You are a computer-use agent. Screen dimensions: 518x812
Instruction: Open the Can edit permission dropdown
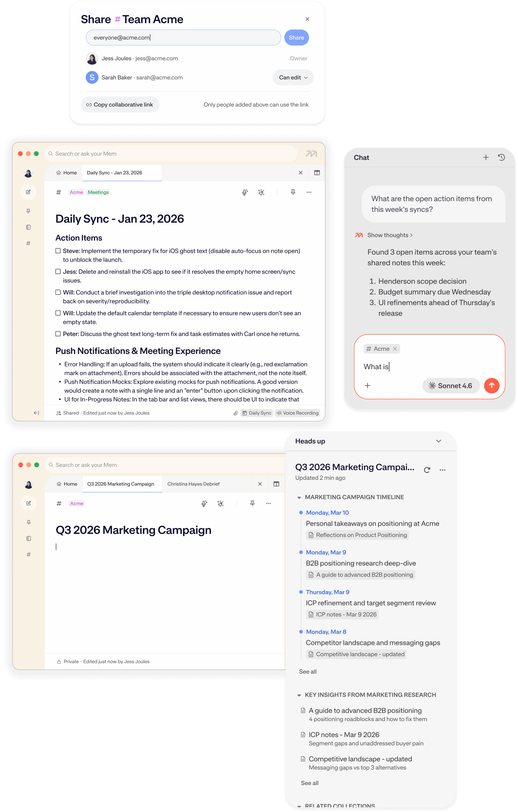click(293, 78)
